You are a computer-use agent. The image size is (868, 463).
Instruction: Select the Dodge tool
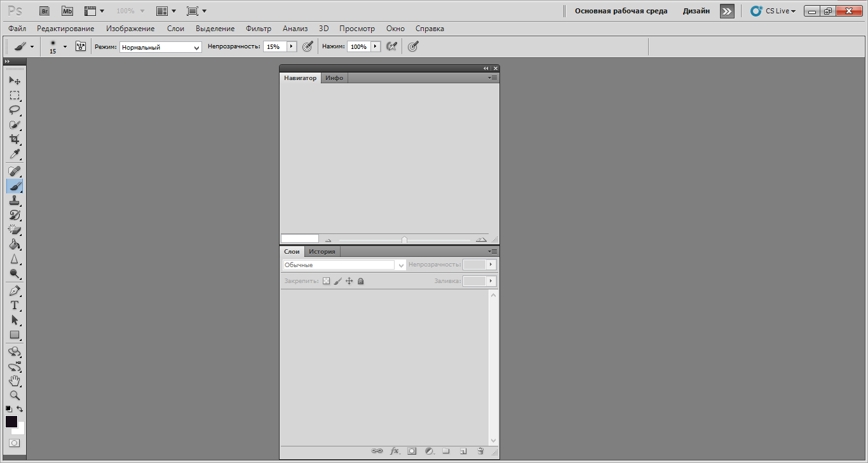14,274
